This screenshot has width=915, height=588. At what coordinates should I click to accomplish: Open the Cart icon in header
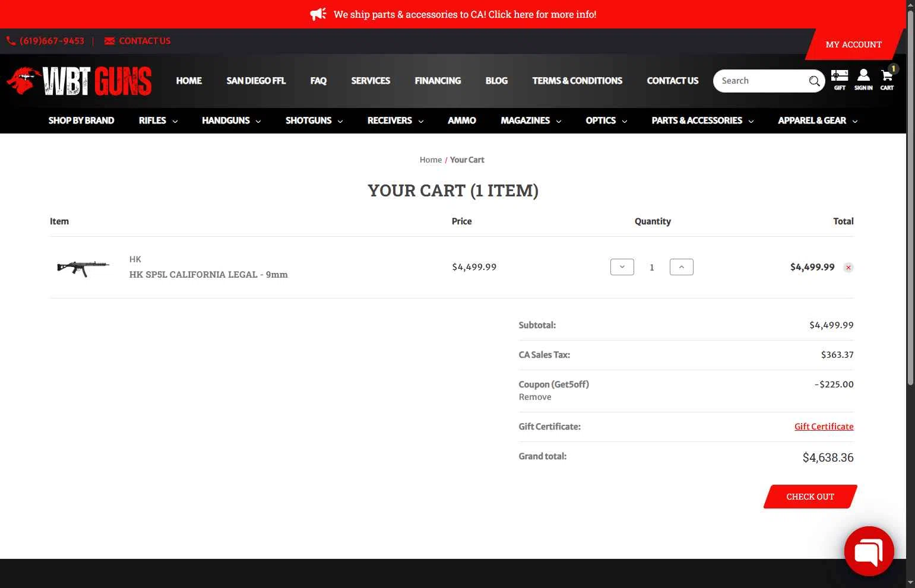(x=887, y=80)
